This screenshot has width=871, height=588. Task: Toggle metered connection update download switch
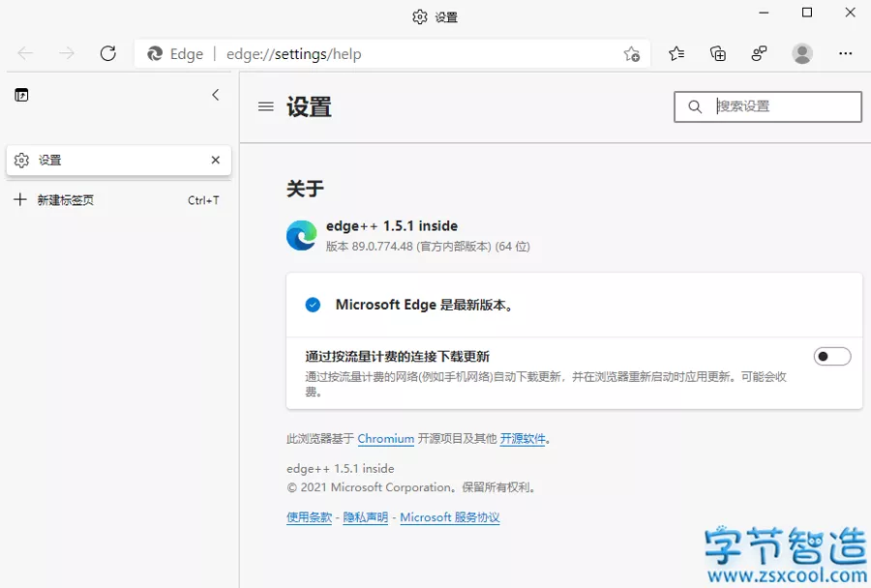pos(832,357)
